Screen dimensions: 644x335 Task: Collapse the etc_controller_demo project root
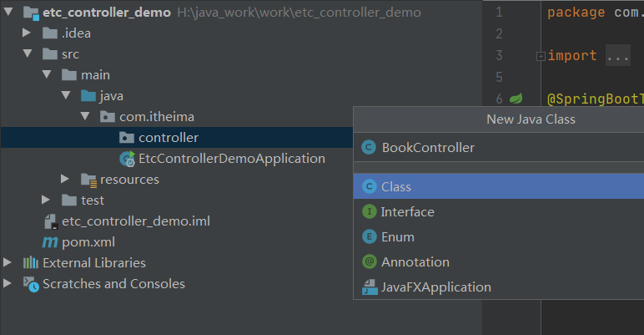coord(8,12)
